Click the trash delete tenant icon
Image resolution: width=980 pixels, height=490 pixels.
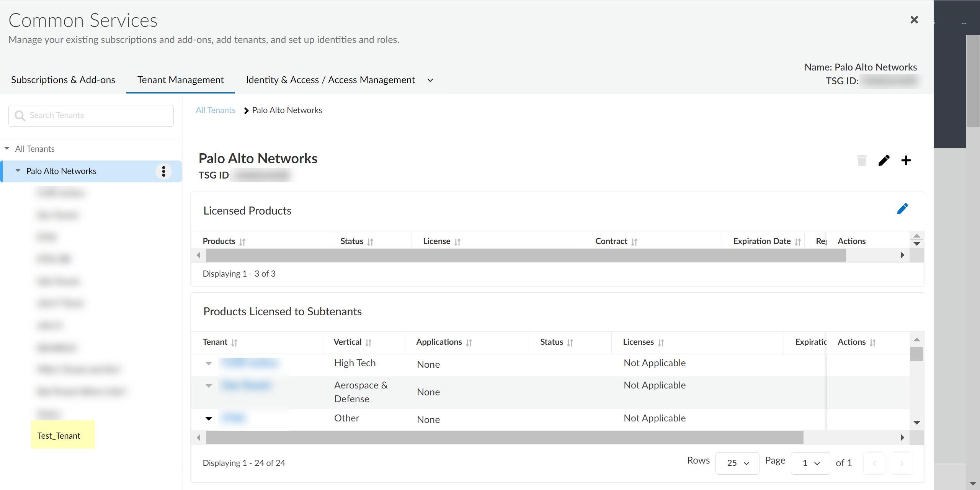coord(862,161)
